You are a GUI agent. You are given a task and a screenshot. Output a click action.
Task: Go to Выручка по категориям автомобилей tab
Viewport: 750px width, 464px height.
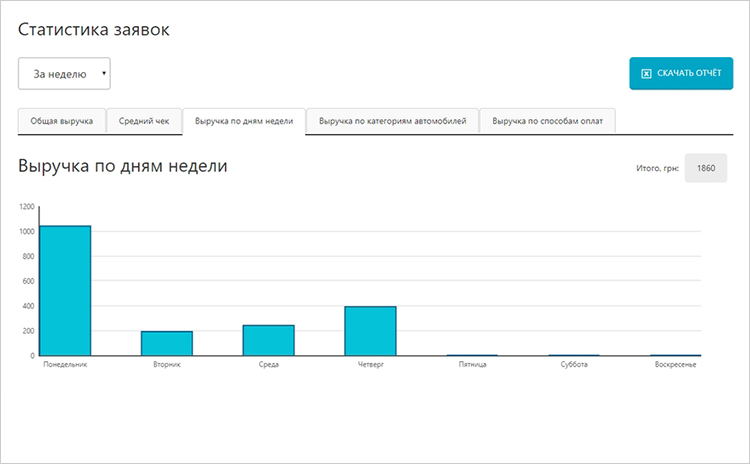(x=392, y=121)
